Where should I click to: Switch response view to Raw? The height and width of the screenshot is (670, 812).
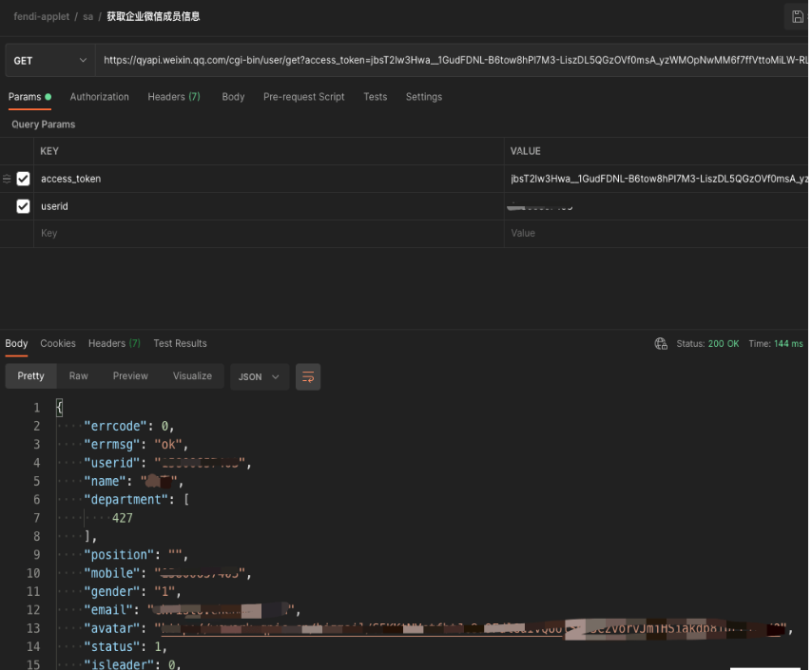pos(79,376)
